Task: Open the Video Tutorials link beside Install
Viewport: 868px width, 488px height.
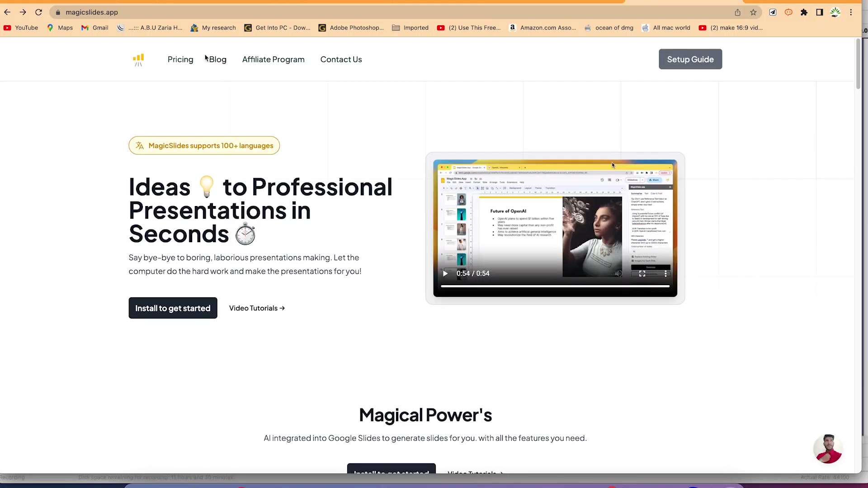Action: [x=257, y=308]
